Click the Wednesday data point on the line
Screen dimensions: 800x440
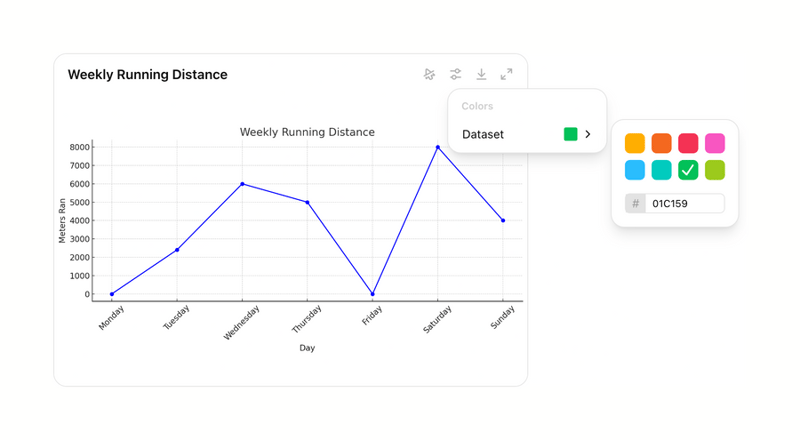(242, 184)
